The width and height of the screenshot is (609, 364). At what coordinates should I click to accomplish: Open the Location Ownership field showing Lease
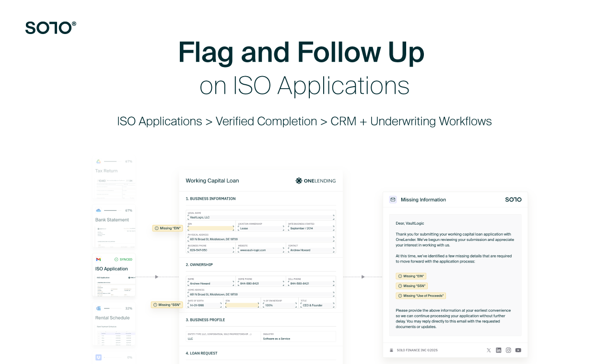click(x=261, y=228)
